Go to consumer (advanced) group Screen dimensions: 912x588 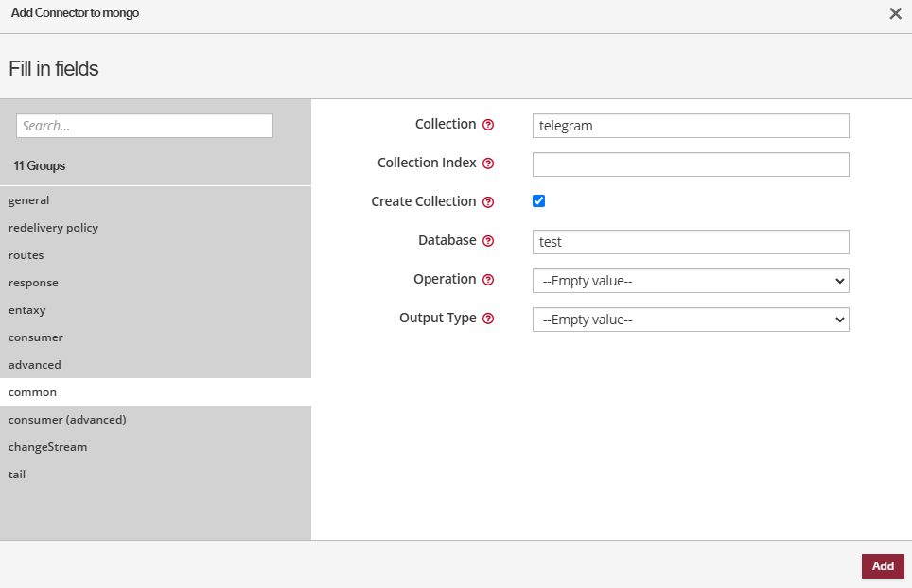click(67, 420)
